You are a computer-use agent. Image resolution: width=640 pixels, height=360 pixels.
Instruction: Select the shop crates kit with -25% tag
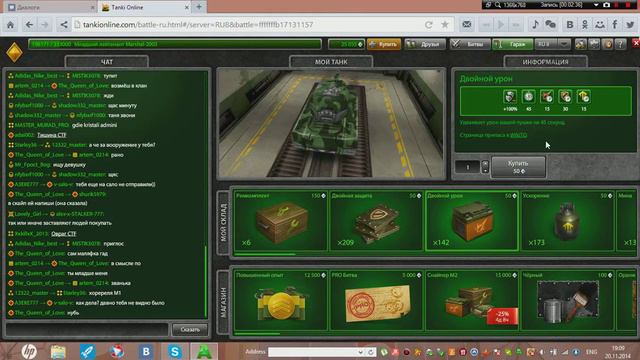(471, 300)
